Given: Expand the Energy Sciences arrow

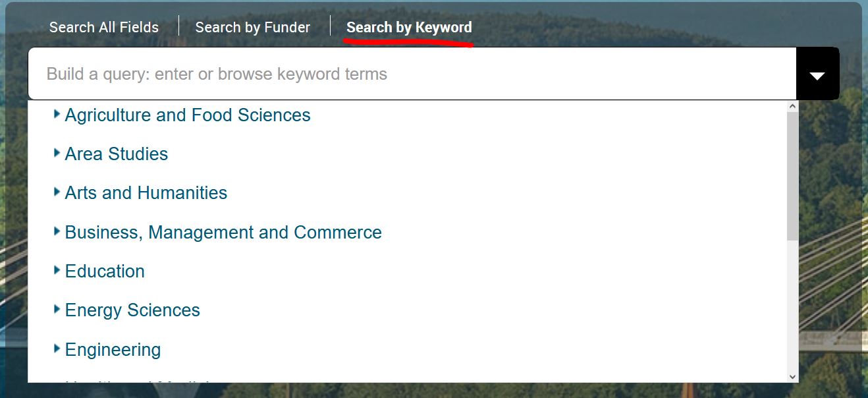Looking at the screenshot, I should point(57,309).
